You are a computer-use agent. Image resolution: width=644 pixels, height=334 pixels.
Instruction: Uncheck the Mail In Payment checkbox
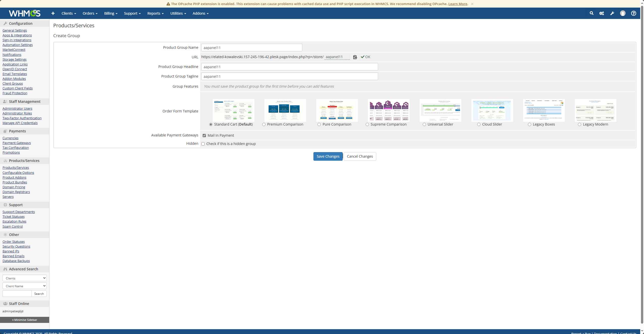click(x=204, y=136)
